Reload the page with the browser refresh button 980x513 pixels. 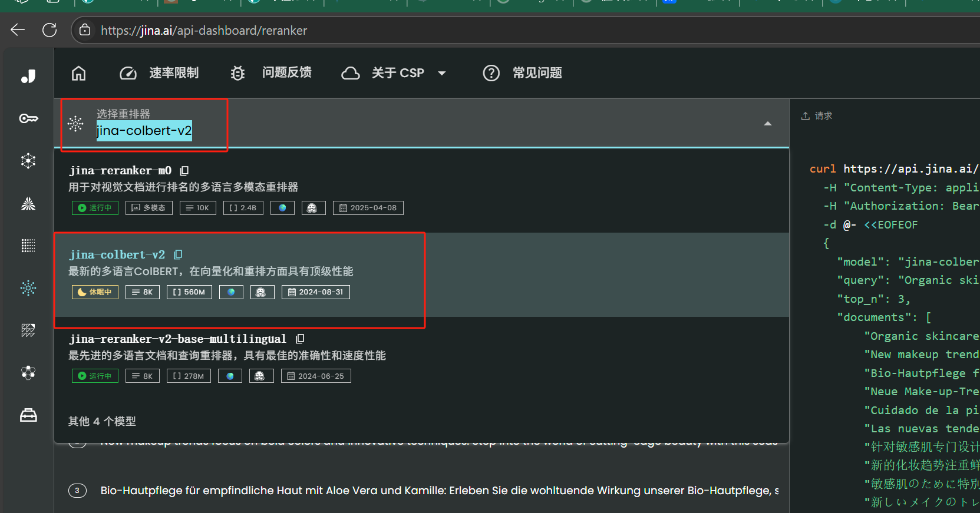[50, 30]
